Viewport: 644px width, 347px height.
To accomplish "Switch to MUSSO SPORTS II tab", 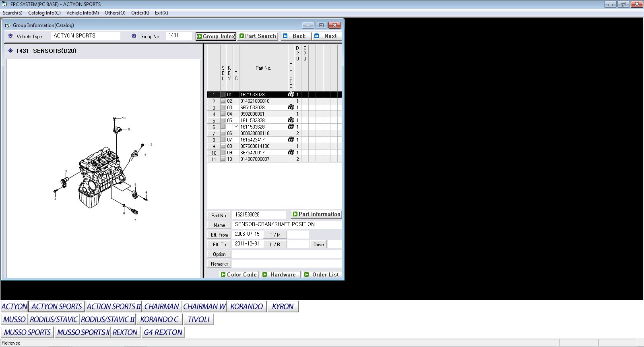I will (x=83, y=332).
